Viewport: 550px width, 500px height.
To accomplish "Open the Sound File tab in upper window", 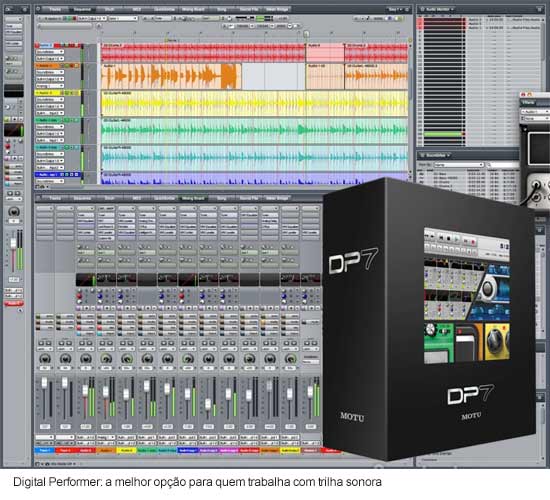I will tap(249, 9).
